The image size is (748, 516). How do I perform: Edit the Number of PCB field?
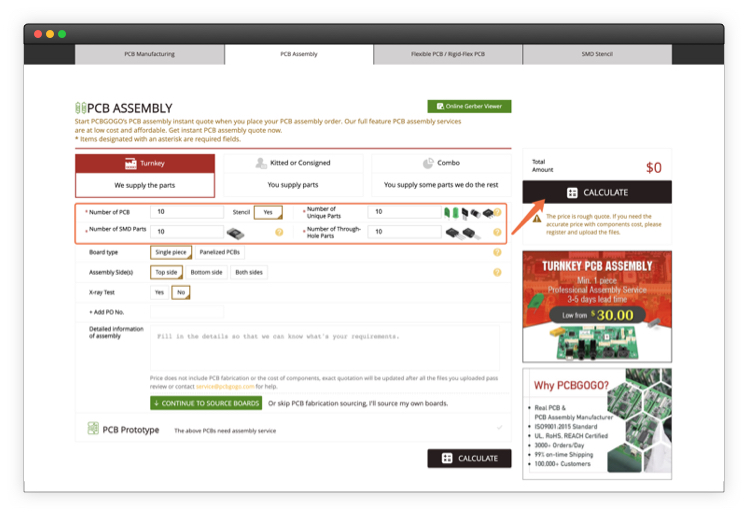point(187,212)
